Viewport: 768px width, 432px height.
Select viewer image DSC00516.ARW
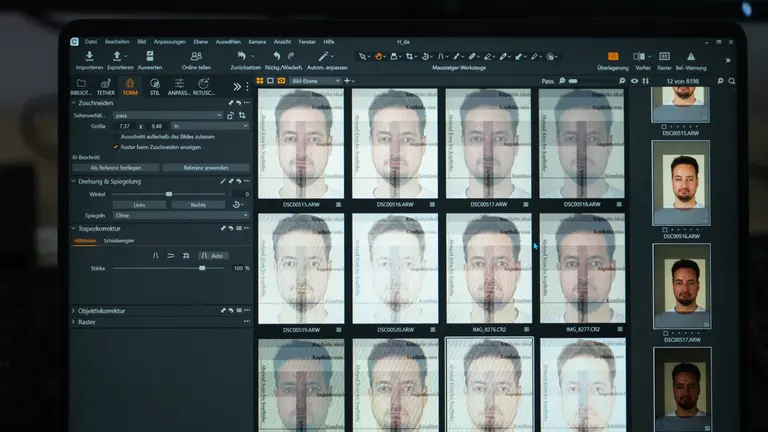pyautogui.click(x=394, y=144)
